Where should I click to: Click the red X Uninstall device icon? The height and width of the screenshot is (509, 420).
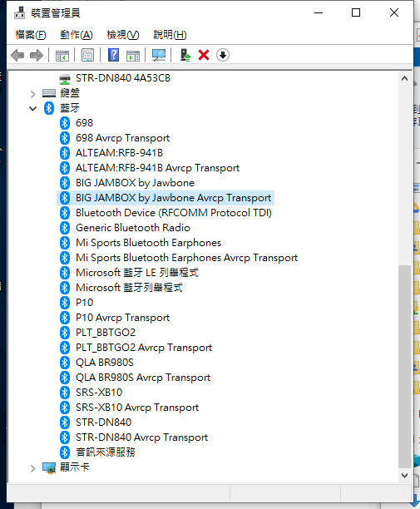pyautogui.click(x=204, y=55)
